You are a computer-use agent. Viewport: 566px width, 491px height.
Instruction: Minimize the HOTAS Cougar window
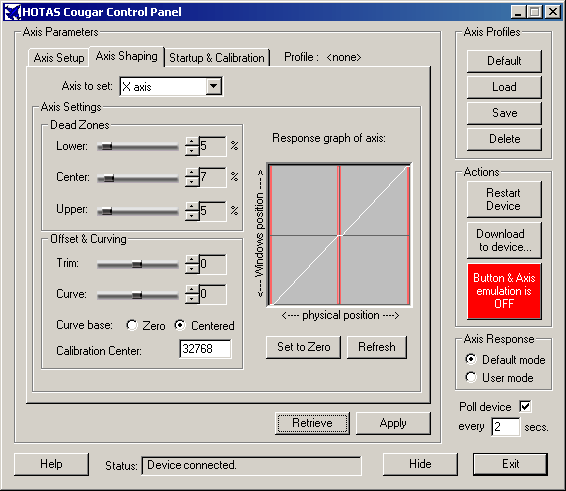(x=518, y=12)
